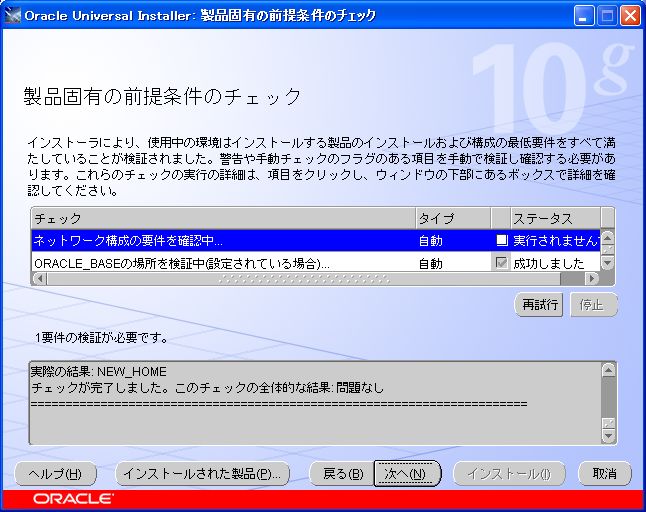The width and height of the screenshot is (646, 512).
Task: Click the details box scroll-down arrow
Action: point(609,436)
